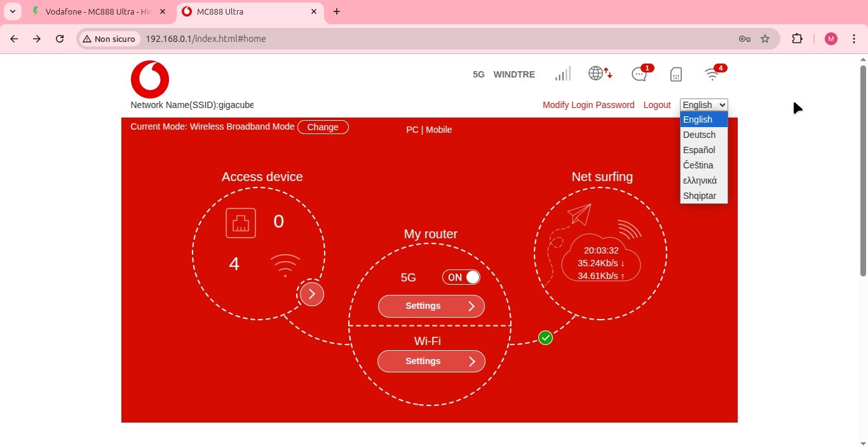The height and width of the screenshot is (448, 868).
Task: Click the paper plane Net surfing icon
Action: 580,214
